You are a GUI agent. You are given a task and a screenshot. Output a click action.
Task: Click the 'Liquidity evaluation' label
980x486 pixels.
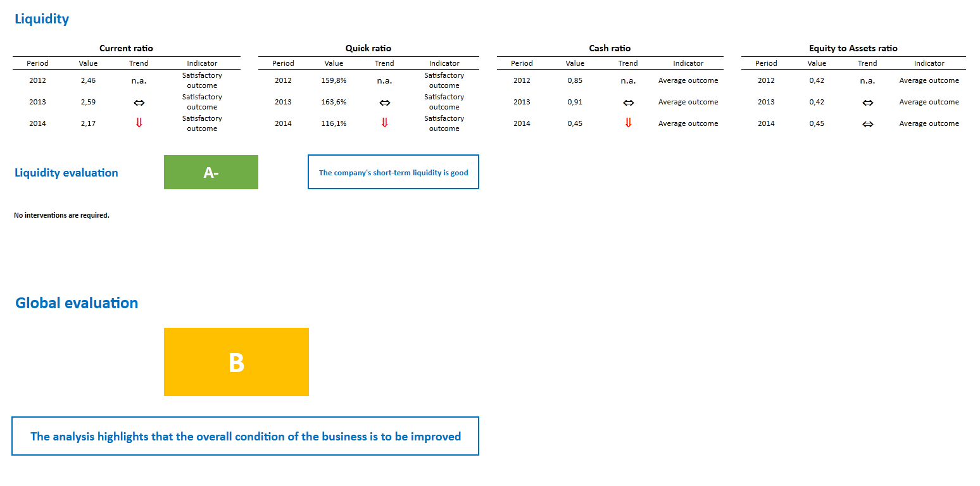coord(66,173)
